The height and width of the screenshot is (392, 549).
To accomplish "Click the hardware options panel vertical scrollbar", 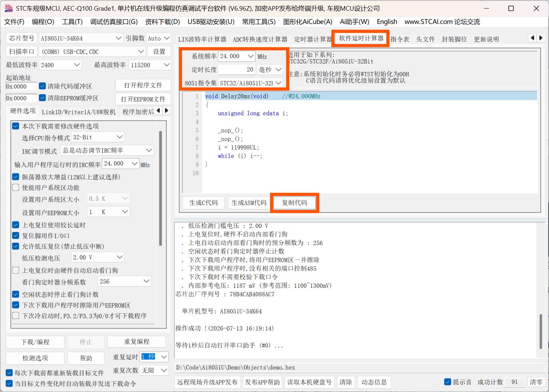I will coord(160,188).
